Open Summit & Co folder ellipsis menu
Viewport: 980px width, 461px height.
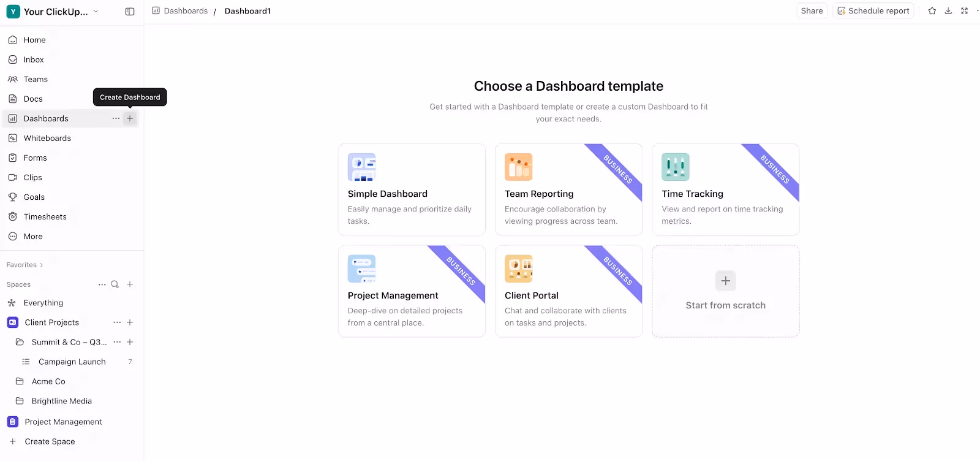click(117, 342)
